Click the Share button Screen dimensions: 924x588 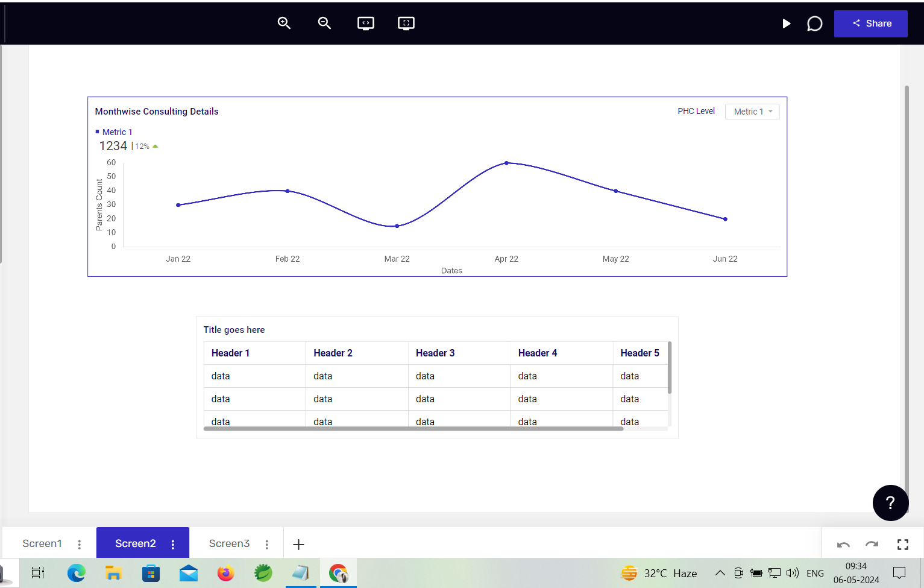[x=870, y=24]
